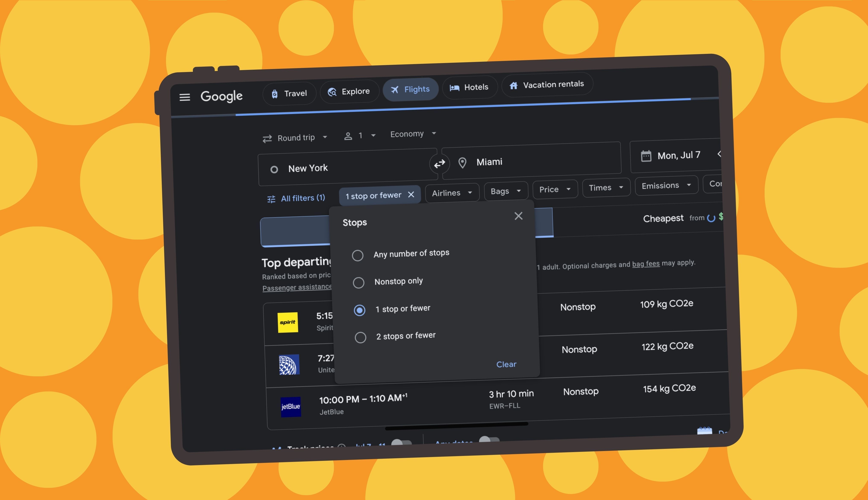
Task: Remove the 1 stop or fewer filter chip
Action: pyautogui.click(x=411, y=194)
